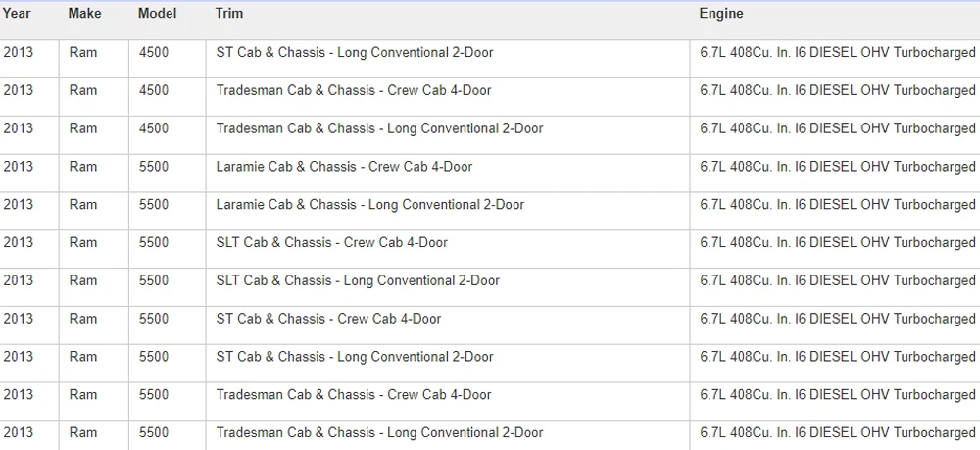Screen dimensions: 980x450
Task: Click the Engine column header
Action: click(720, 13)
